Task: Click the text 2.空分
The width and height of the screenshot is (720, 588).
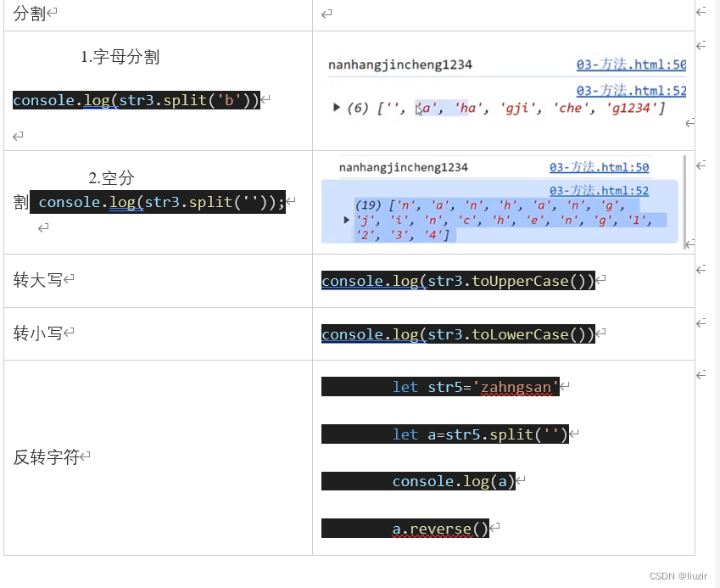Action: pos(112,178)
